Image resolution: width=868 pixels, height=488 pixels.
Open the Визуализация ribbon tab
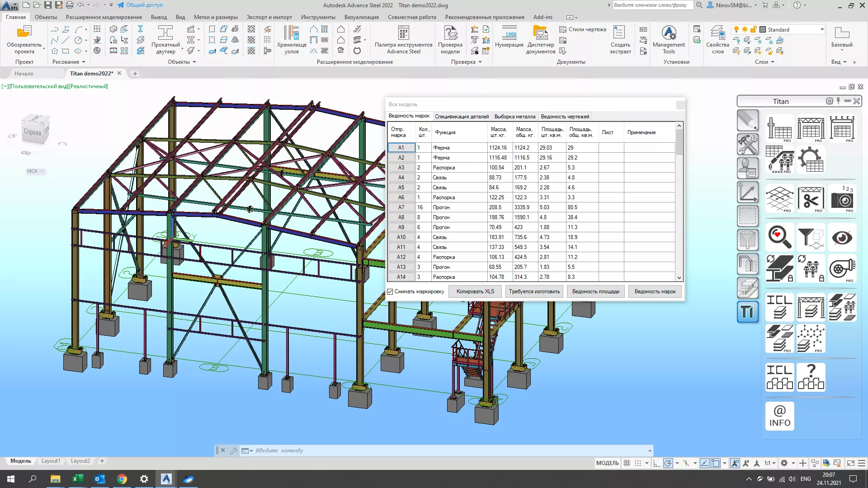pyautogui.click(x=361, y=17)
